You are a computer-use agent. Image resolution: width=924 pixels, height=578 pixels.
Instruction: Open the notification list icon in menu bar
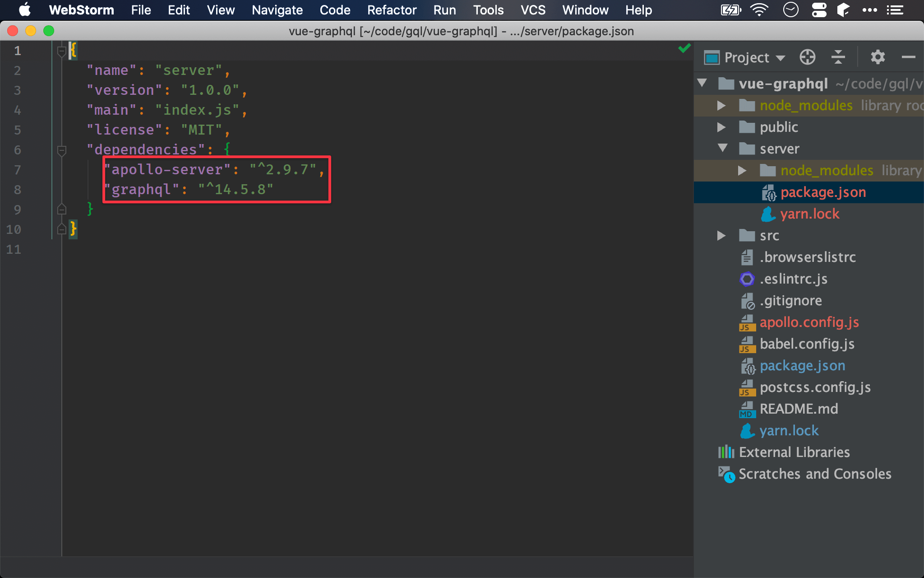click(x=895, y=10)
